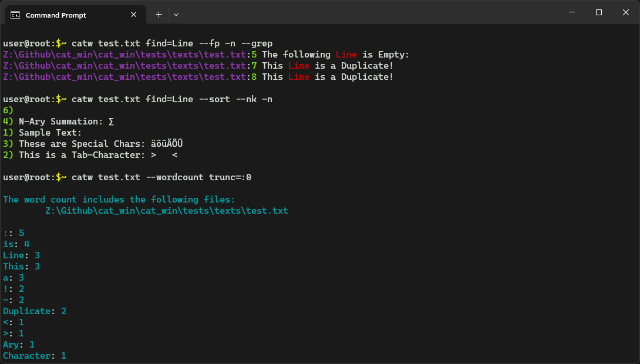Click the word count entry '<: 1'
The width and height of the screenshot is (640, 364).
pyautogui.click(x=14, y=322)
